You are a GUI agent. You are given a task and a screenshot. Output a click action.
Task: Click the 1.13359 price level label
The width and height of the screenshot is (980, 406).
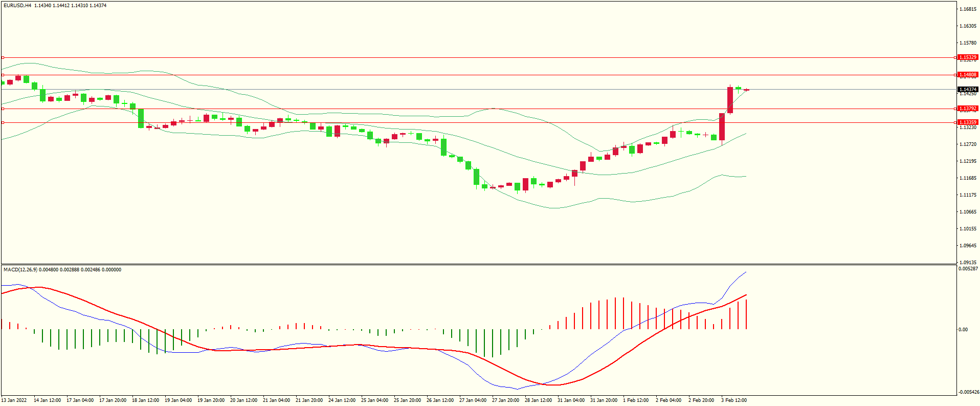tap(967, 122)
